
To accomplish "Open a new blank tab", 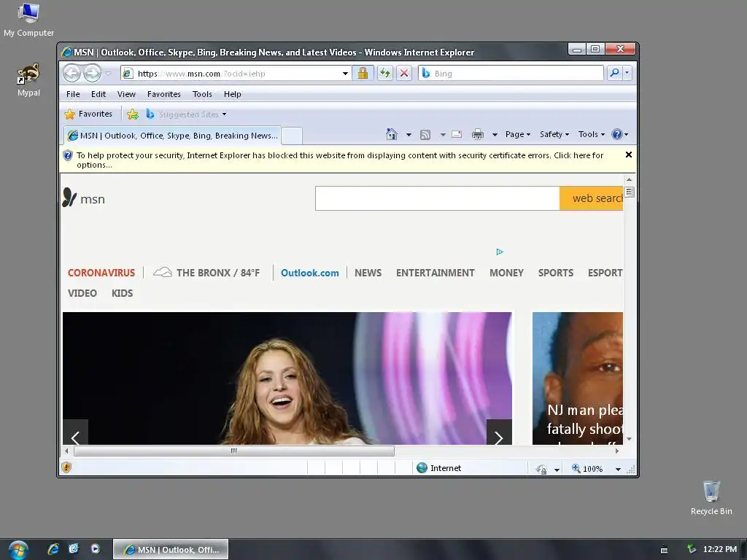I will tap(292, 136).
